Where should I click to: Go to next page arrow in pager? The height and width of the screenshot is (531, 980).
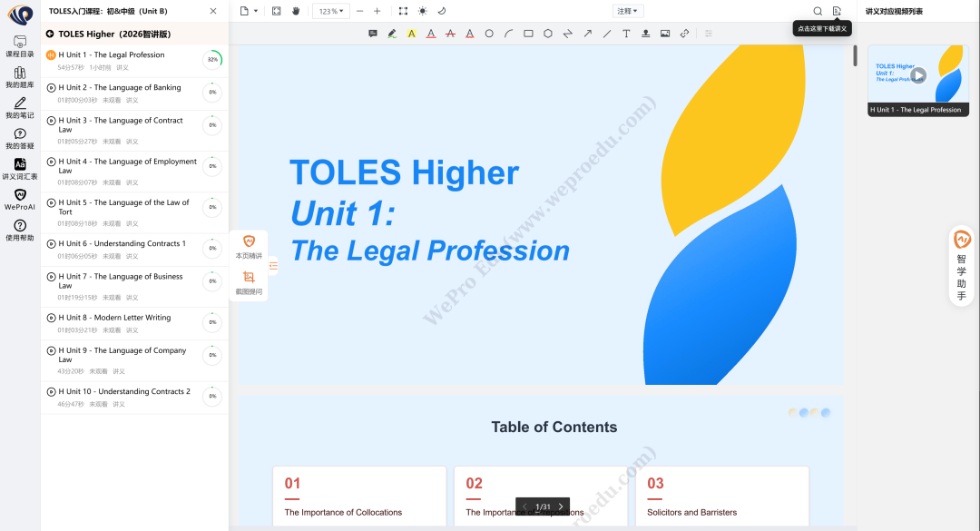coord(561,506)
